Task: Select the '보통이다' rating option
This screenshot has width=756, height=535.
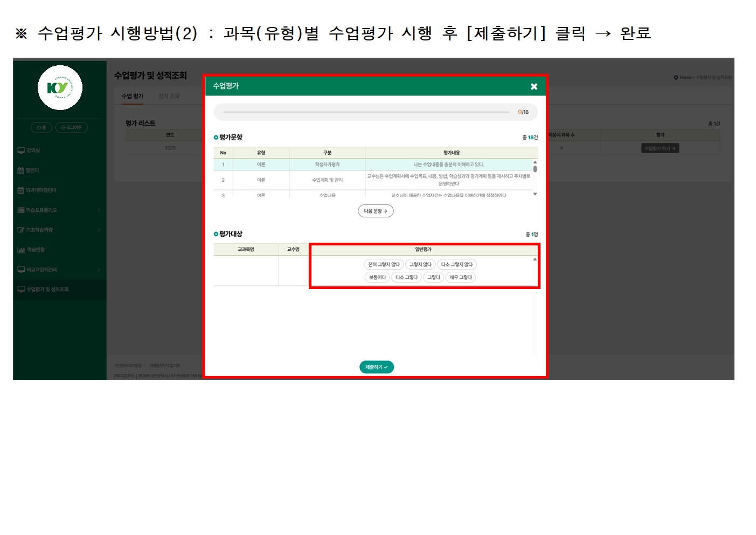Action: tap(377, 277)
